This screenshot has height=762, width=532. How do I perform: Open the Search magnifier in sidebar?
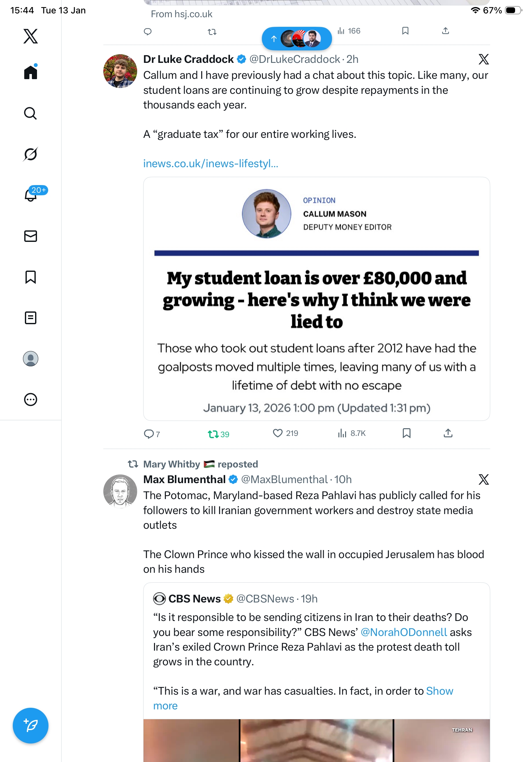coord(31,114)
